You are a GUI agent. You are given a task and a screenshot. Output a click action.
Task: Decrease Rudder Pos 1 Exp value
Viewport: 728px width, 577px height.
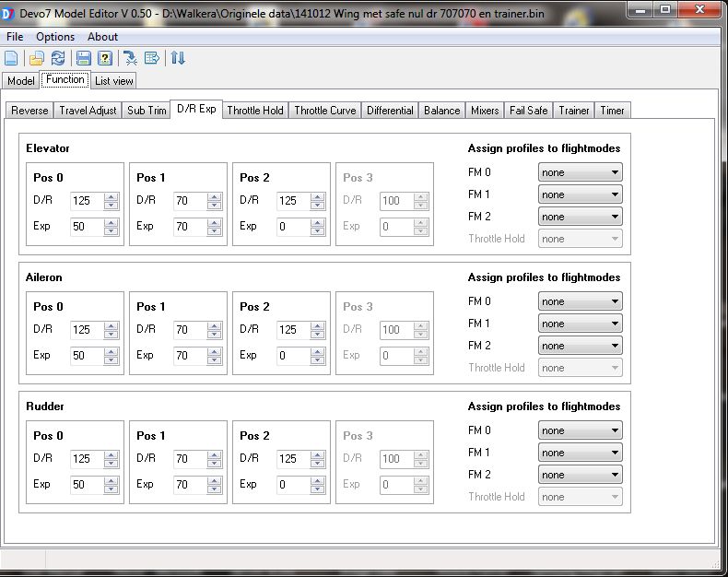click(x=214, y=489)
